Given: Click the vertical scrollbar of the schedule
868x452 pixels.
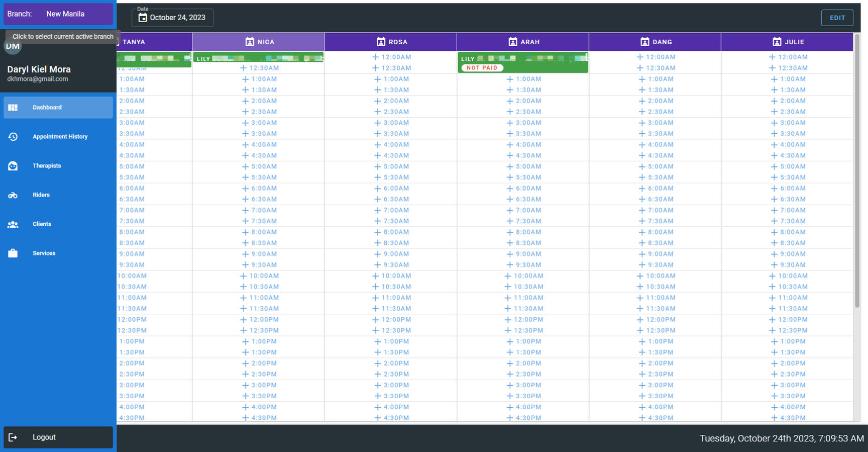Looking at the screenshot, I should pyautogui.click(x=857, y=171).
